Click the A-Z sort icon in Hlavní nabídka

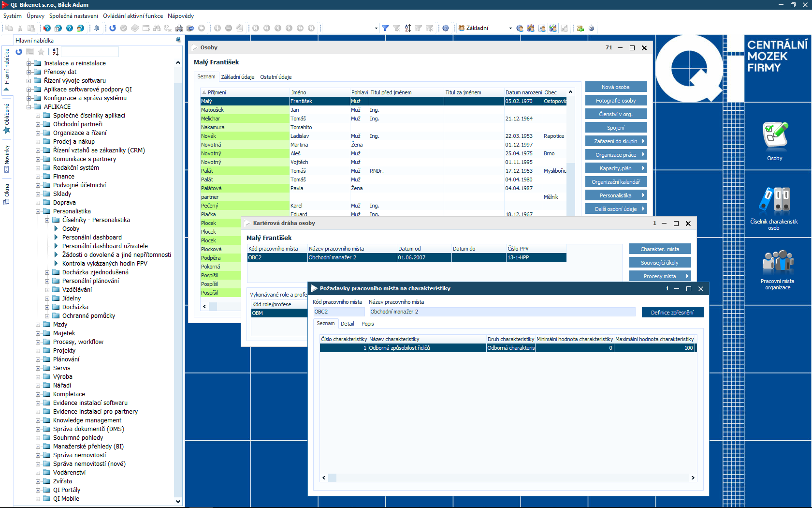click(x=56, y=52)
